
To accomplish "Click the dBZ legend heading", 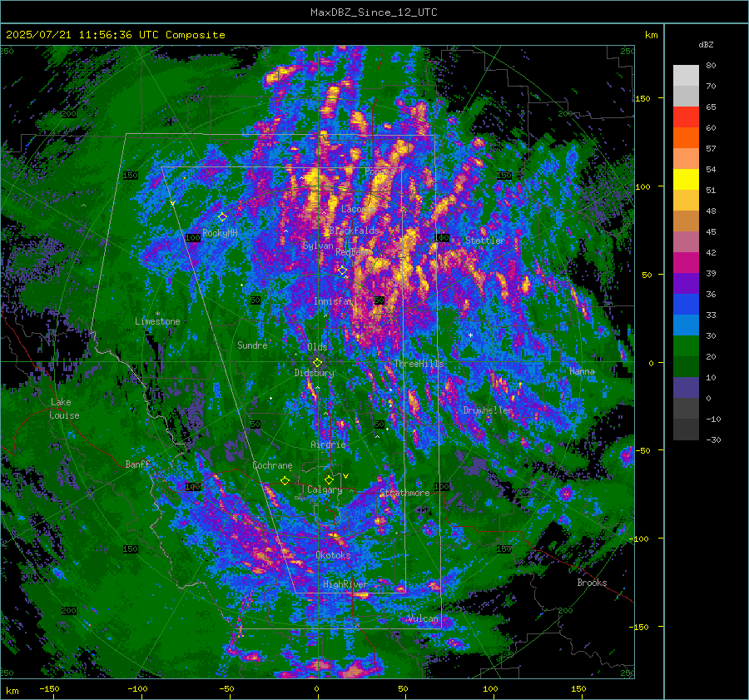I will (706, 45).
